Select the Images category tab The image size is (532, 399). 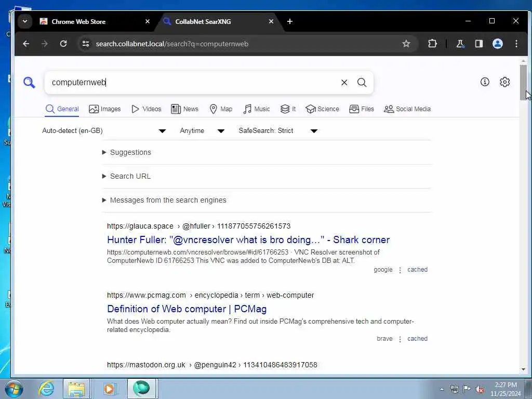tap(105, 109)
